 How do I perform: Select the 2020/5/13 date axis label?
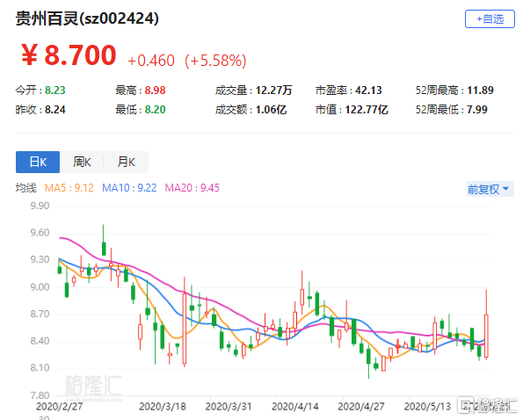click(427, 407)
